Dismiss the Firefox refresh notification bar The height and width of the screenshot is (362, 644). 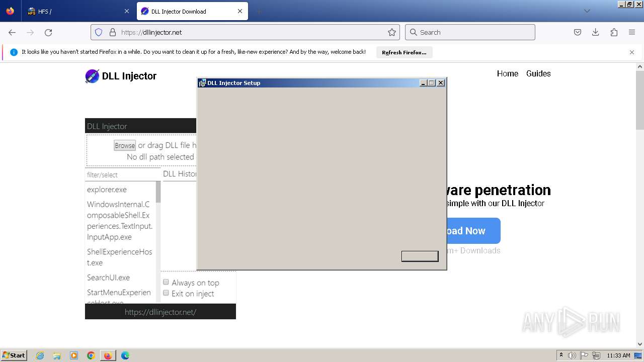[632, 52]
